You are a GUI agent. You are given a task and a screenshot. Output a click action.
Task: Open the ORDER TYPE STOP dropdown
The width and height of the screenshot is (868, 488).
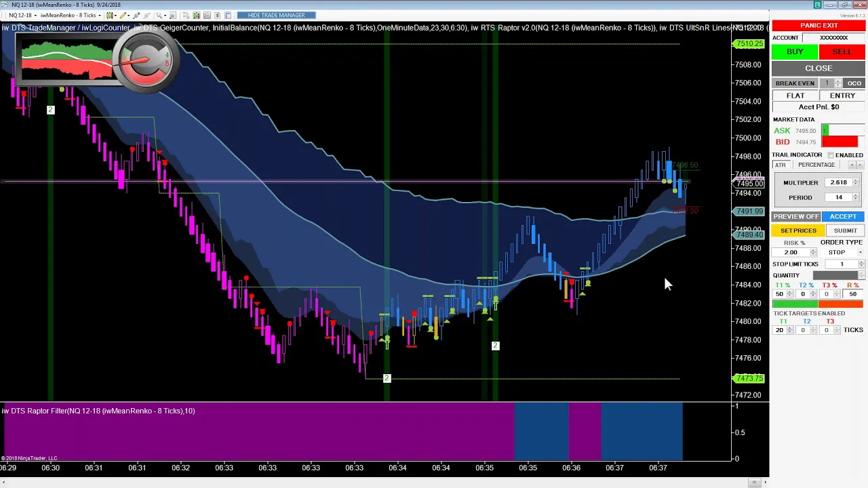[x=841, y=252]
